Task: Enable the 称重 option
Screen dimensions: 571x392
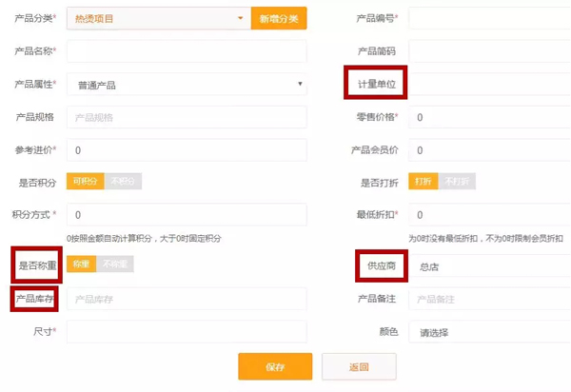Action: 82,265
